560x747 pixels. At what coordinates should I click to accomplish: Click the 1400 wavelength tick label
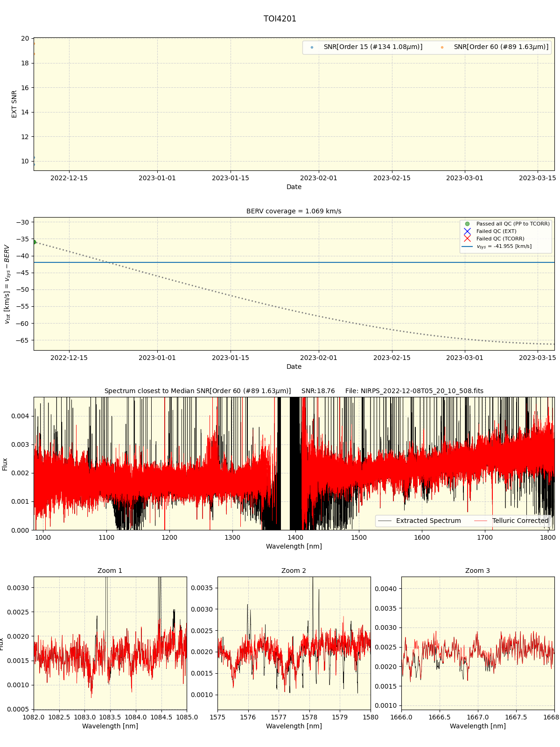tap(295, 538)
